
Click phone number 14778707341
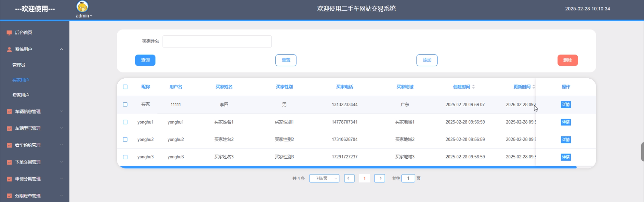(x=345, y=122)
